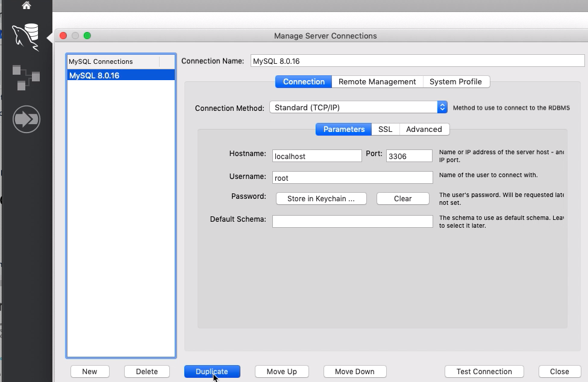Screen dimensions: 588x382
Task: Edit the Username field
Action: pyautogui.click(x=352, y=178)
